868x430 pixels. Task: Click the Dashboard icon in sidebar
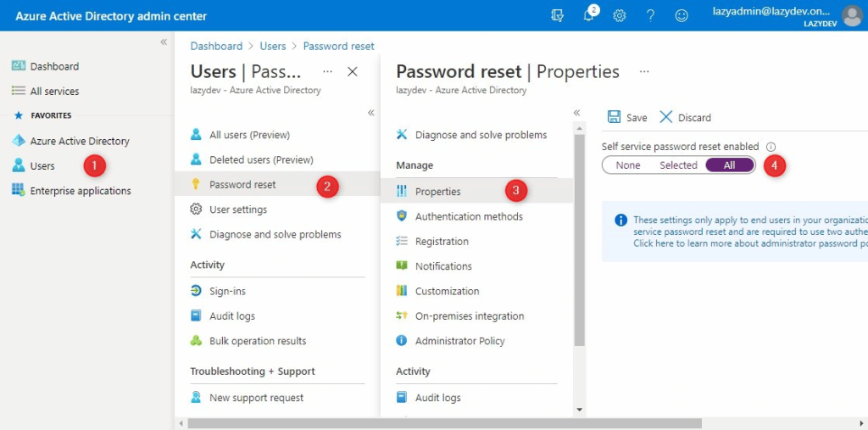coord(19,66)
